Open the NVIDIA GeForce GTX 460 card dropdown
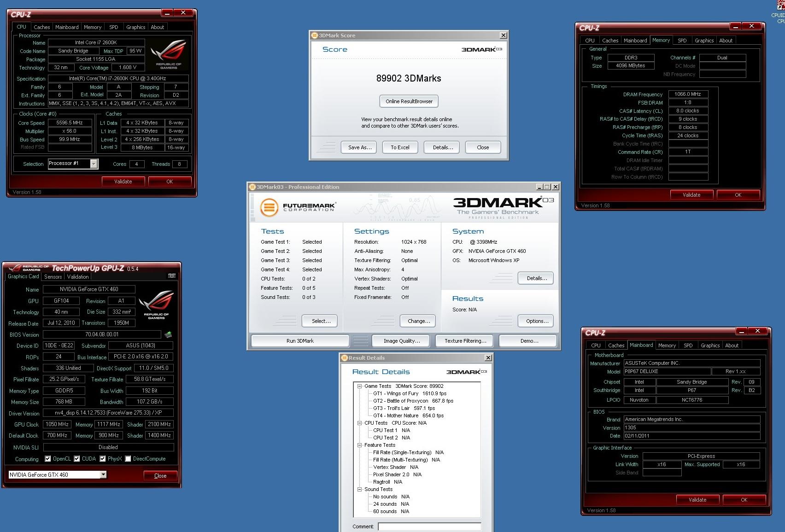This screenshot has width=785, height=532. 103,474
